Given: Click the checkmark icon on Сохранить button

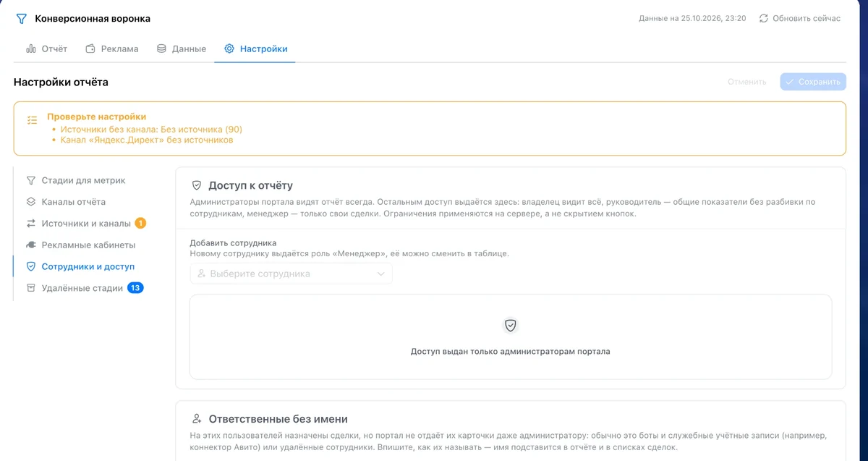Looking at the screenshot, I should coord(790,82).
